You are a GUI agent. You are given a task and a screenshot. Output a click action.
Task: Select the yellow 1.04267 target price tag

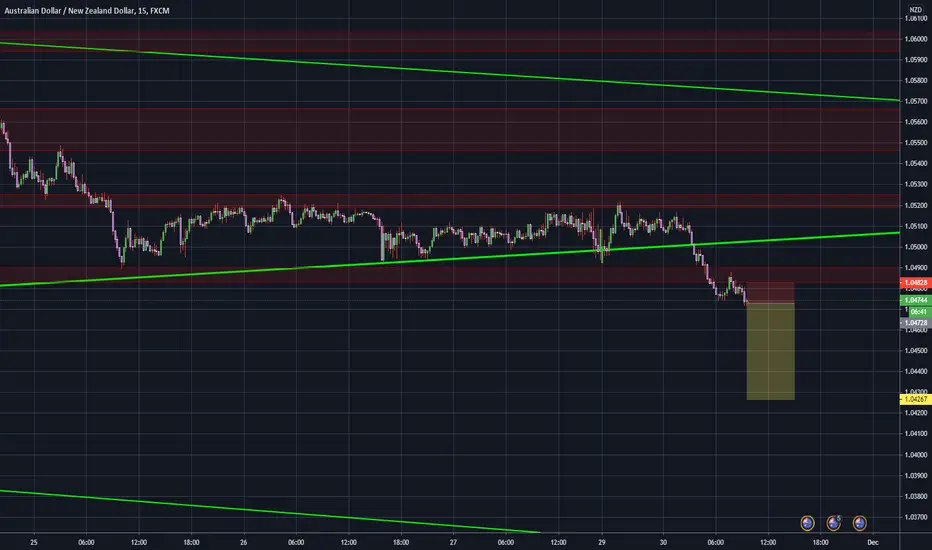pos(915,399)
